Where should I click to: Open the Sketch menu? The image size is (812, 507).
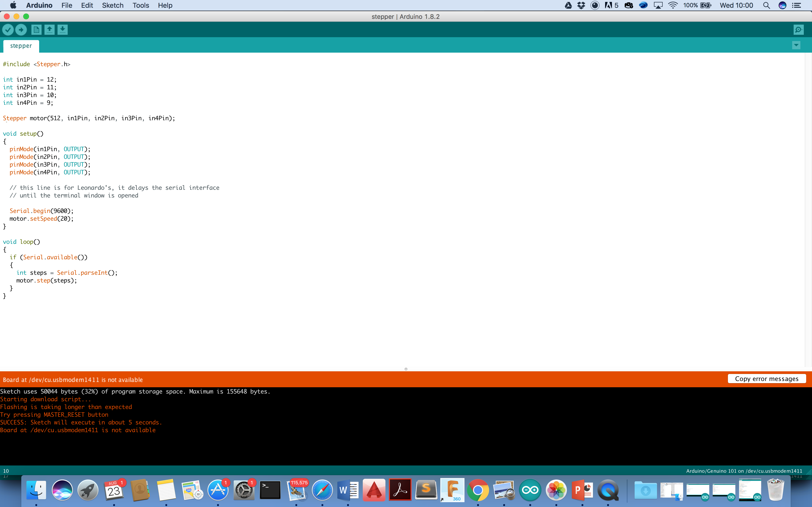click(112, 5)
